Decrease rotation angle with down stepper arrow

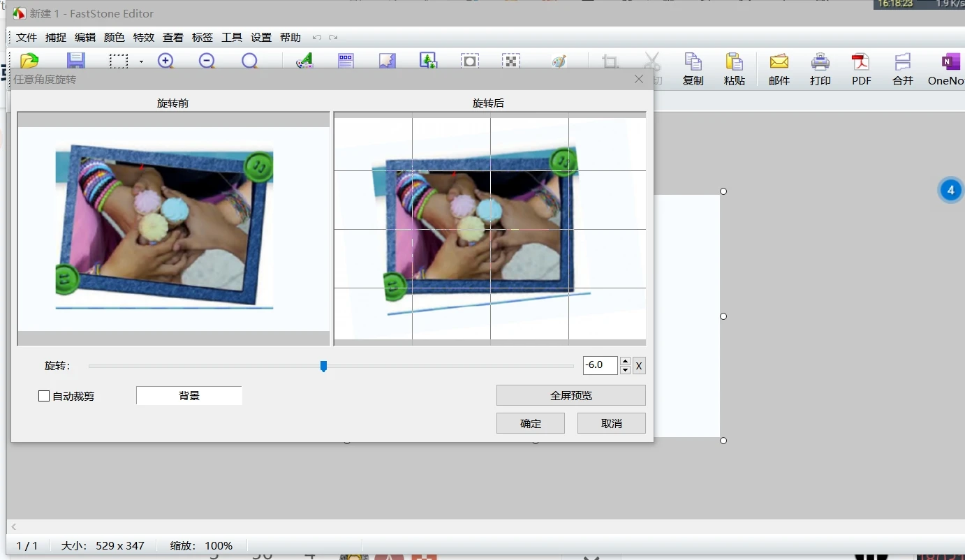(625, 370)
